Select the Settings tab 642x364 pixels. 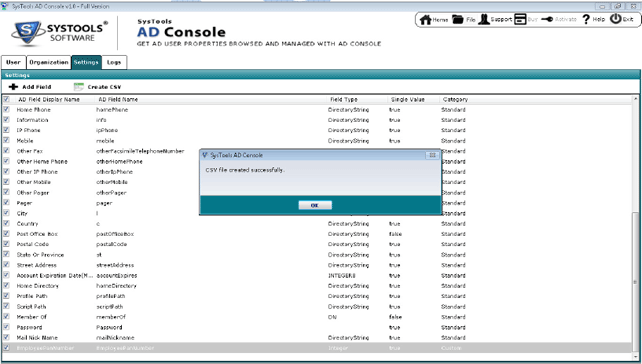(86, 62)
